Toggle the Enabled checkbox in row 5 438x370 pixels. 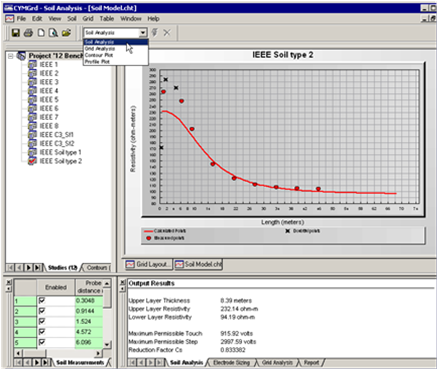42,342
